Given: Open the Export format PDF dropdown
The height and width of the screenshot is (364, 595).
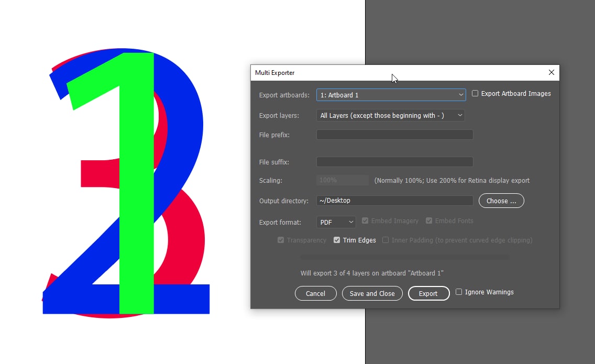Looking at the screenshot, I should [336, 222].
